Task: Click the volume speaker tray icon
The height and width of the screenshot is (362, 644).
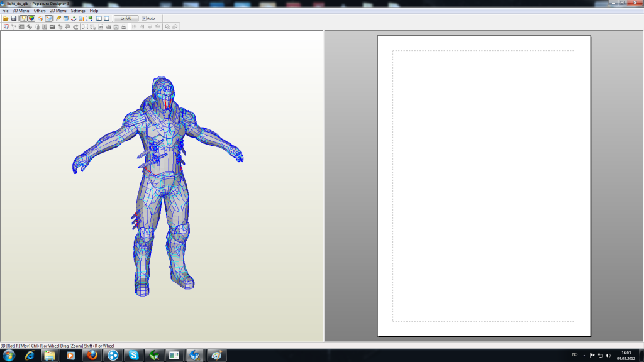Action: [x=608, y=356]
